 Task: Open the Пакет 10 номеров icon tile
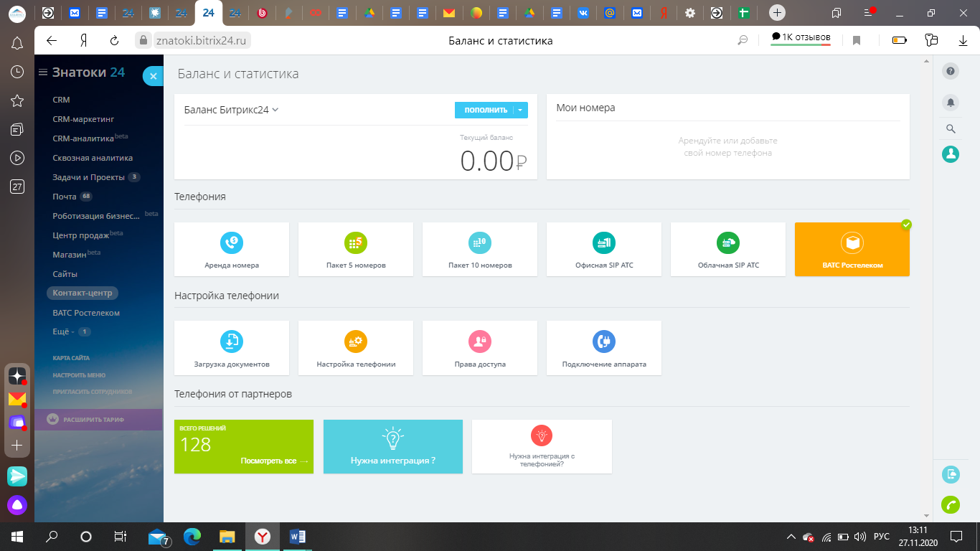tap(480, 249)
